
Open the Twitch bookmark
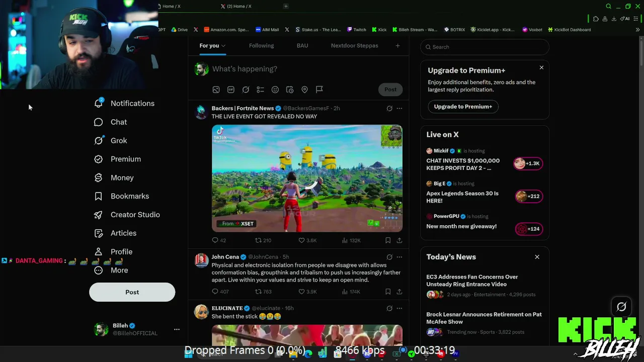pos(356,30)
